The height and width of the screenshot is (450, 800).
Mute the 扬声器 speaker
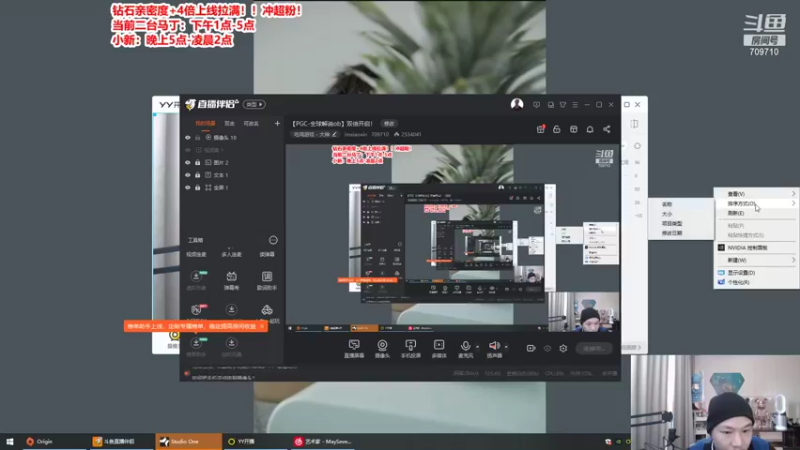493,346
